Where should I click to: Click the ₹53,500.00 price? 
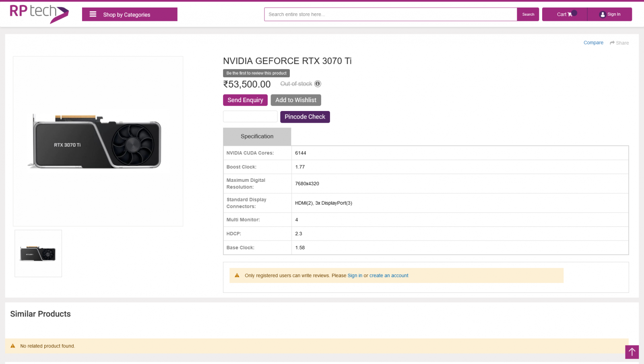tap(247, 84)
